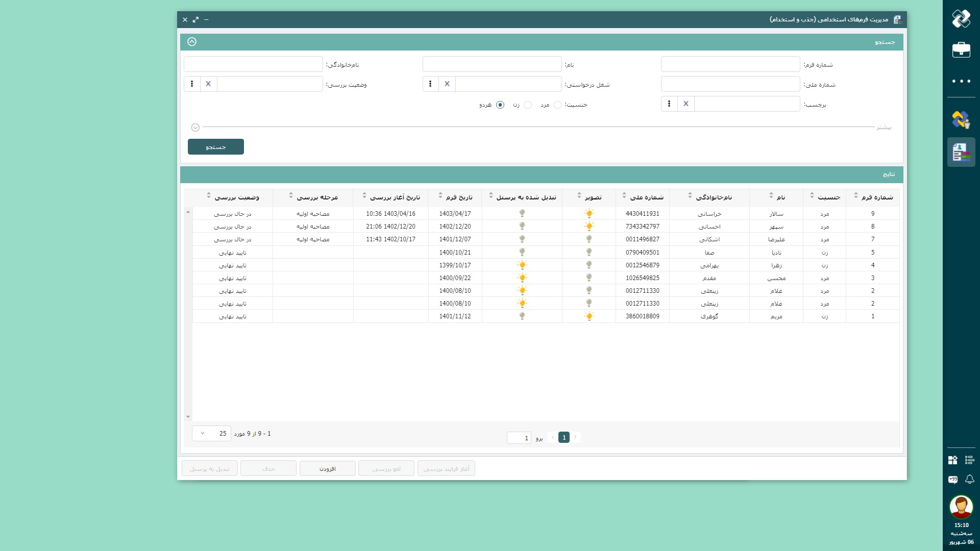This screenshot has height=551, width=980.
Task: Select the مرد gender radio button
Action: pos(557,105)
